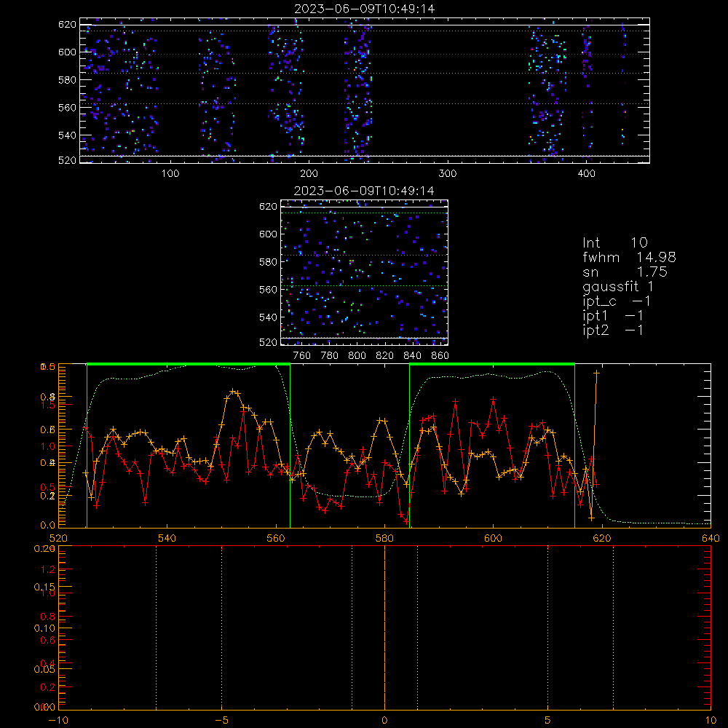
Task: Click the orange '0.05' y-axis label of the bottom plot
Action: pyautogui.click(x=44, y=669)
